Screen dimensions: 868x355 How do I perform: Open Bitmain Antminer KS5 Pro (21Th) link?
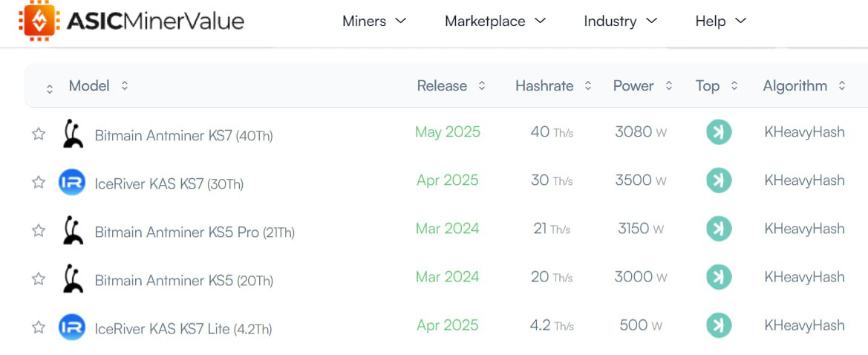pyautogui.click(x=195, y=232)
